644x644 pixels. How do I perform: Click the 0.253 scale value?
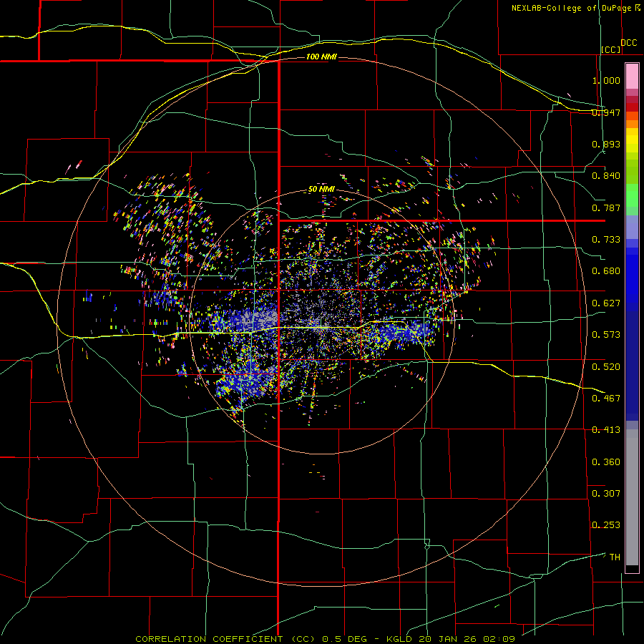606,525
